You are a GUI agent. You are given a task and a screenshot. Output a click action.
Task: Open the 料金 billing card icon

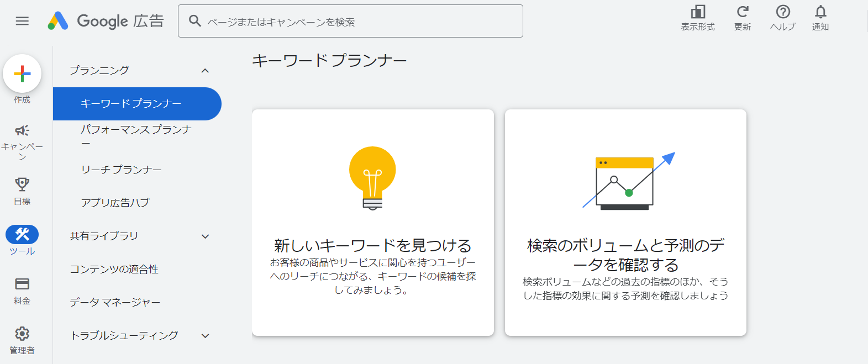click(x=22, y=284)
